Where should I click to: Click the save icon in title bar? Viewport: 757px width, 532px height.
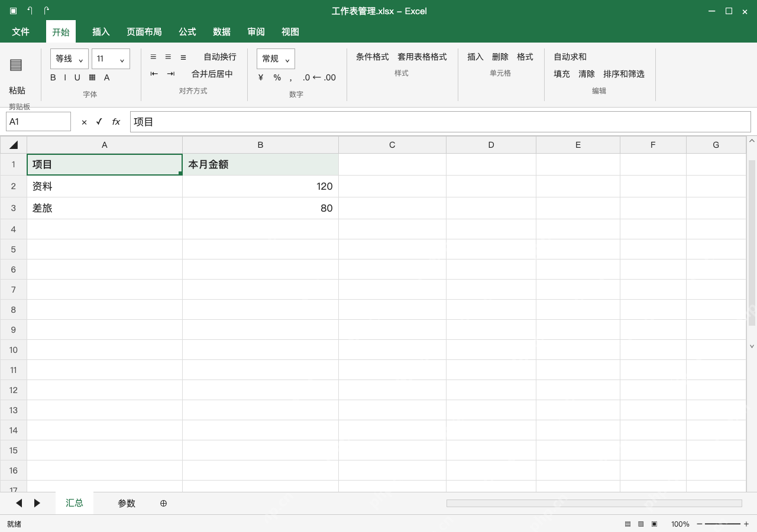(13, 11)
